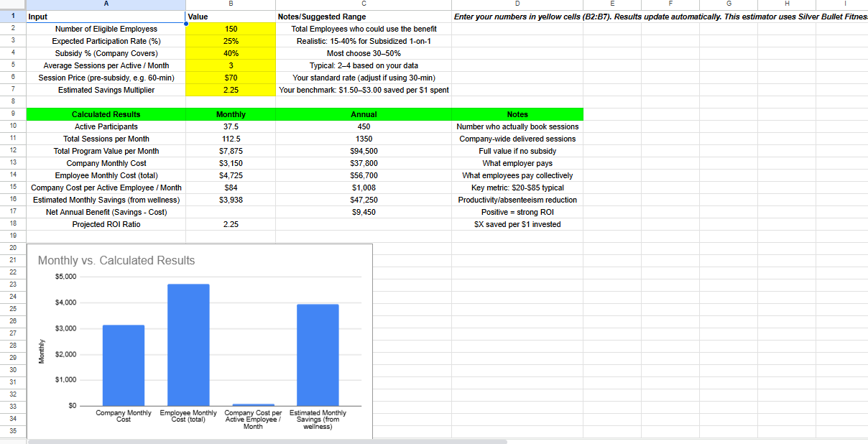Click the 'Enter your numbers in yellow cells' instruction
The image size is (868, 444).
coord(660,17)
